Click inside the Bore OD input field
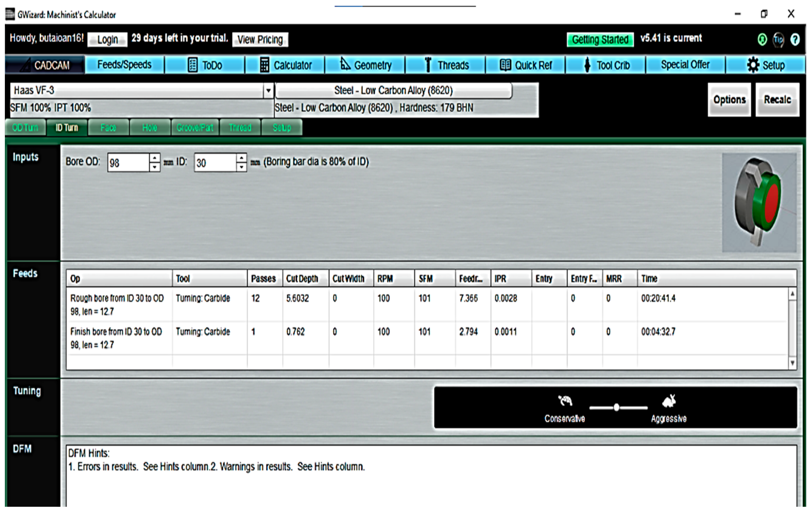Viewport: 812px width, 513px height. coord(128,163)
